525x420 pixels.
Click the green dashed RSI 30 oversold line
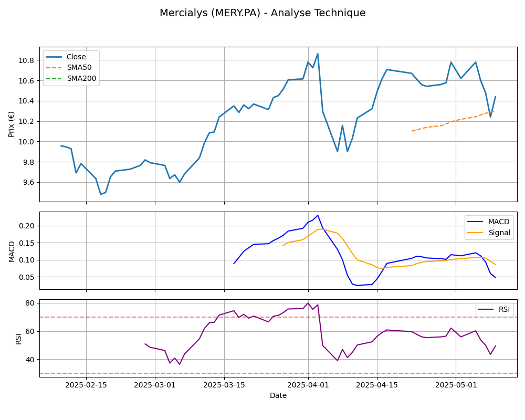[x=278, y=373]
